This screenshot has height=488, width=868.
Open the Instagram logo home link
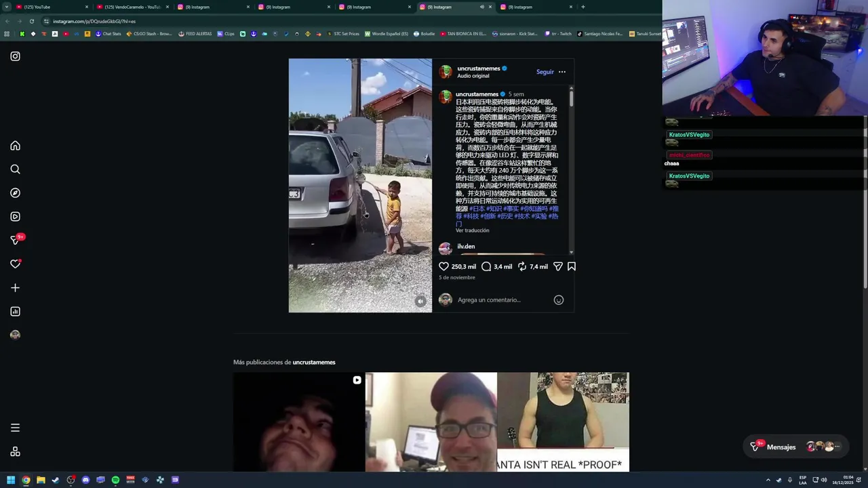click(15, 56)
